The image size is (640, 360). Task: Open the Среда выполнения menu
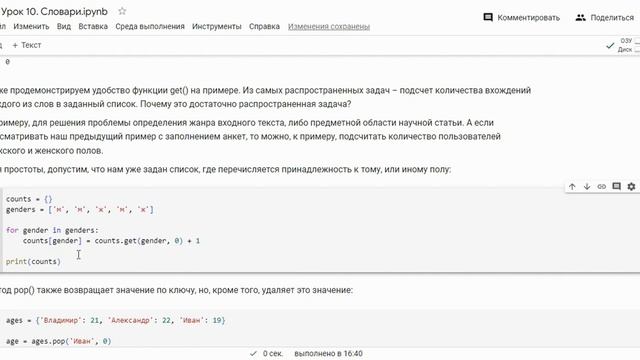coord(150,27)
